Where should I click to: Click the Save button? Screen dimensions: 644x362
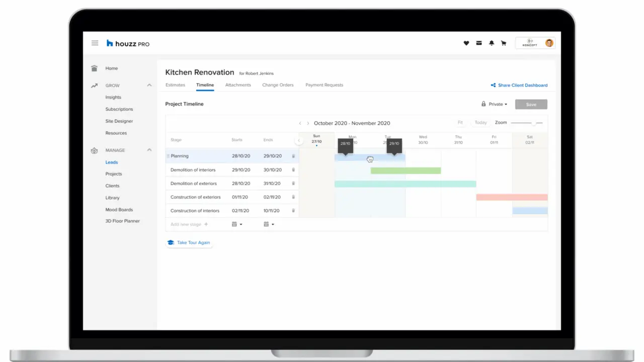click(x=531, y=104)
